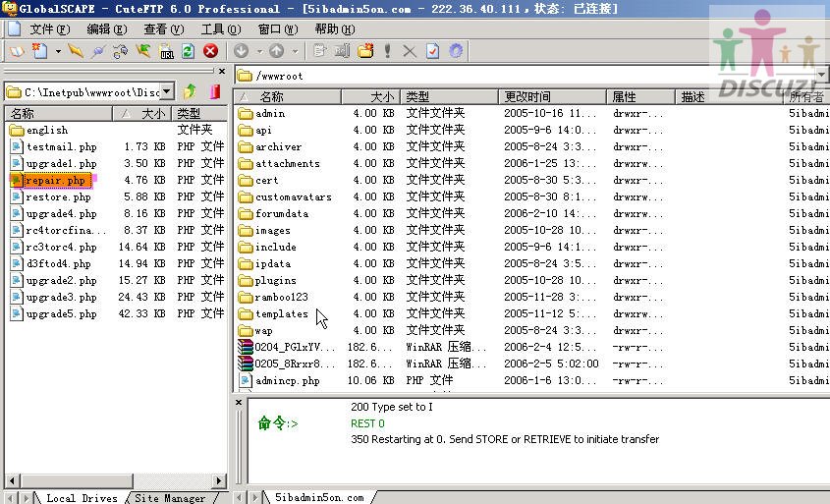Select the wap folder in the remote list
830x504 pixels.
263,331
